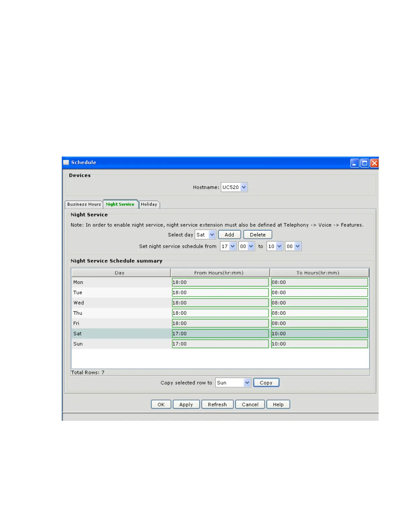Switch to the Business Hours tab
This screenshot has width=411, height=532.
(84, 204)
